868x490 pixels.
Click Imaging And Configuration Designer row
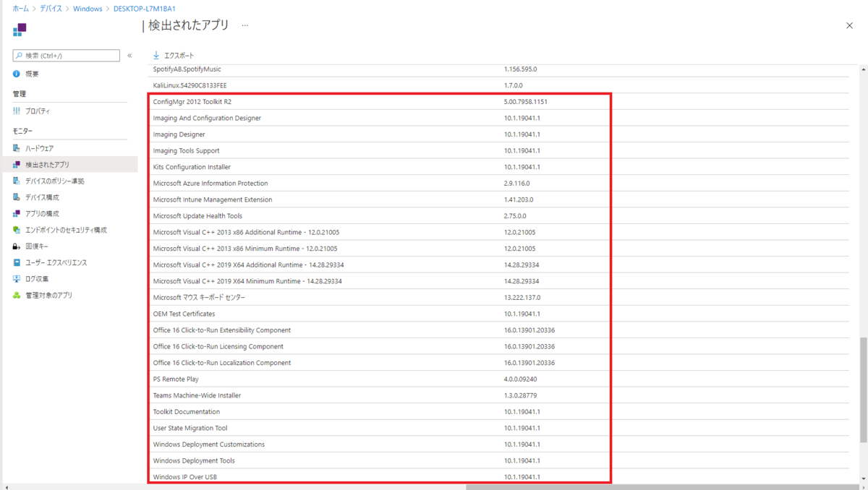[x=501, y=118]
